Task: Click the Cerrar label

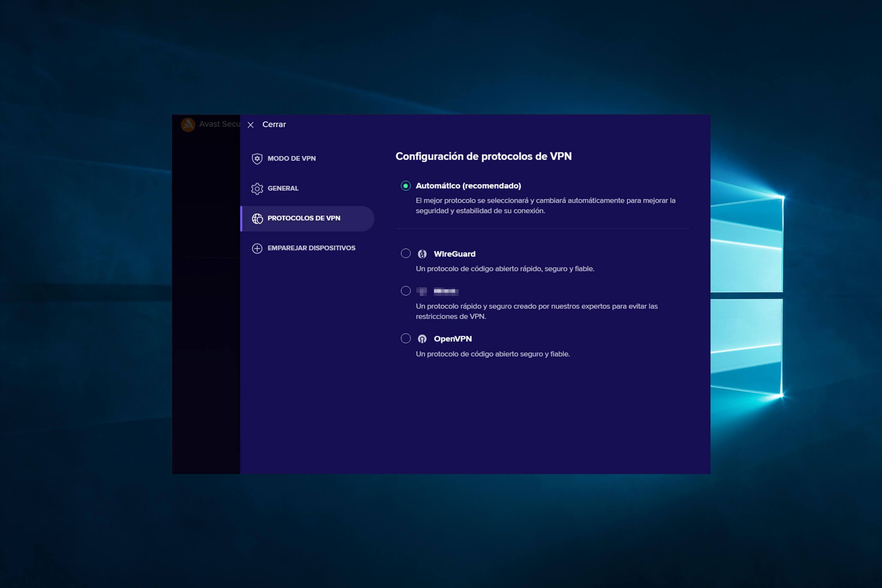Action: pyautogui.click(x=274, y=125)
